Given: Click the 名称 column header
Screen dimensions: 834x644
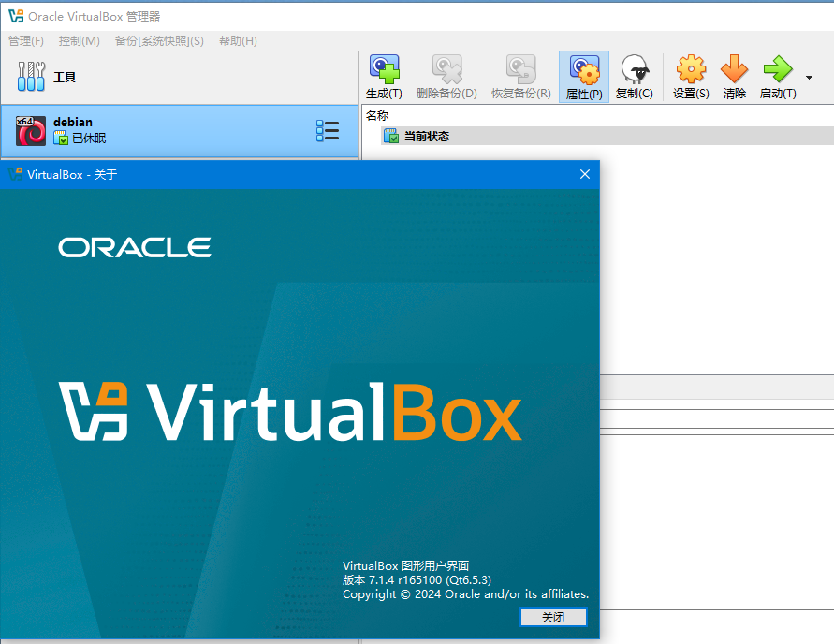Looking at the screenshot, I should pyautogui.click(x=377, y=115).
